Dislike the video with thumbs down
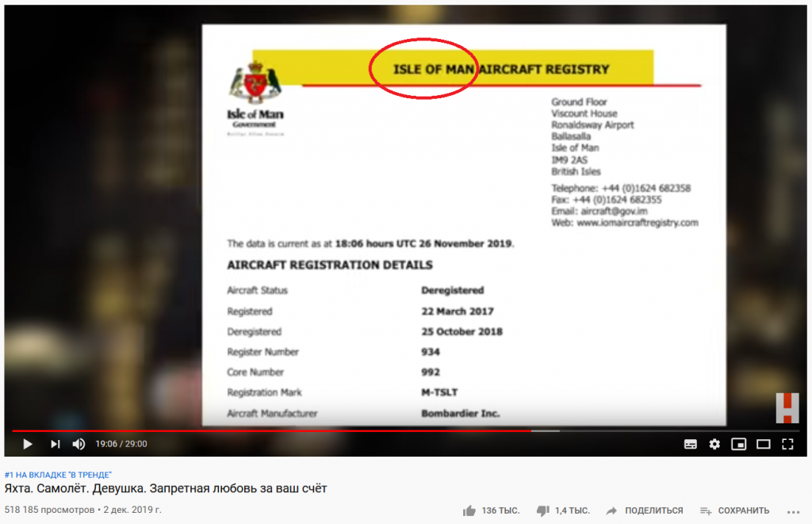Screen dimensions: 812x524 pyautogui.click(x=542, y=511)
